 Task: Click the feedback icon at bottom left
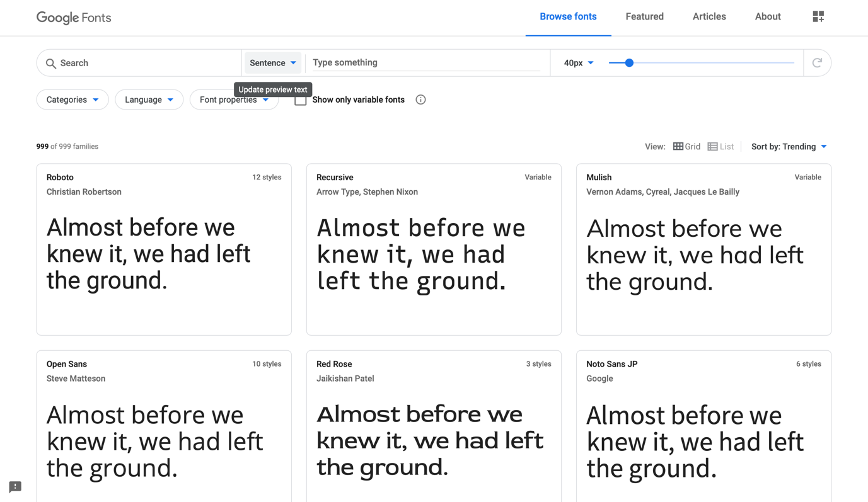15,487
